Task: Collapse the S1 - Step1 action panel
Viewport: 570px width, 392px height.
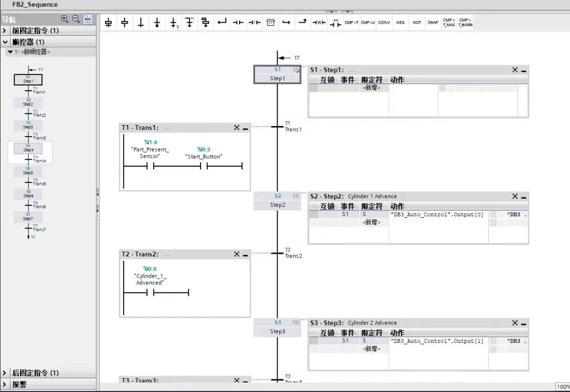Action: [524, 70]
